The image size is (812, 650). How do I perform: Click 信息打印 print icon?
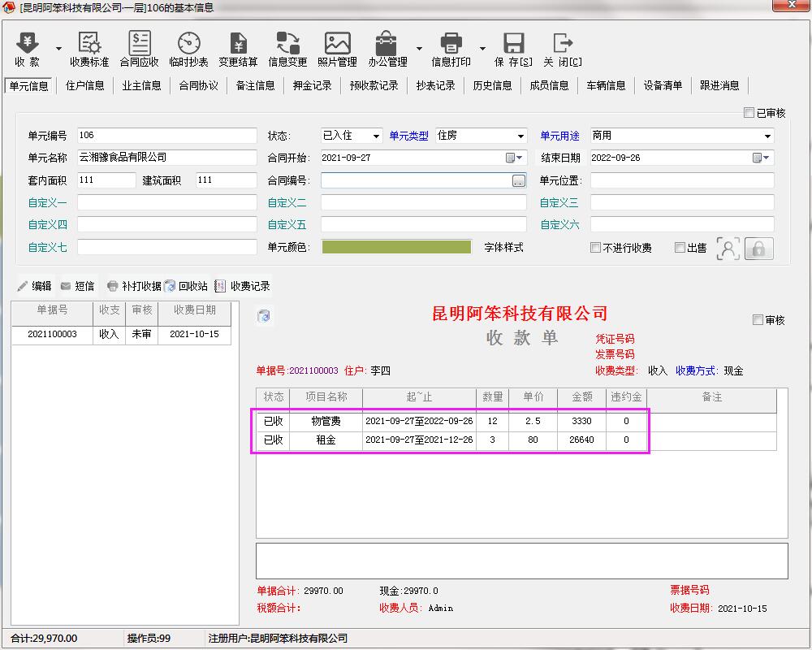[x=451, y=50]
